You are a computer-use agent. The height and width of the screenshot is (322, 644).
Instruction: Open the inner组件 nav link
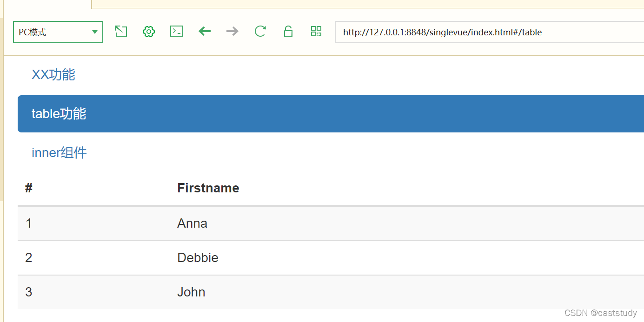point(59,152)
